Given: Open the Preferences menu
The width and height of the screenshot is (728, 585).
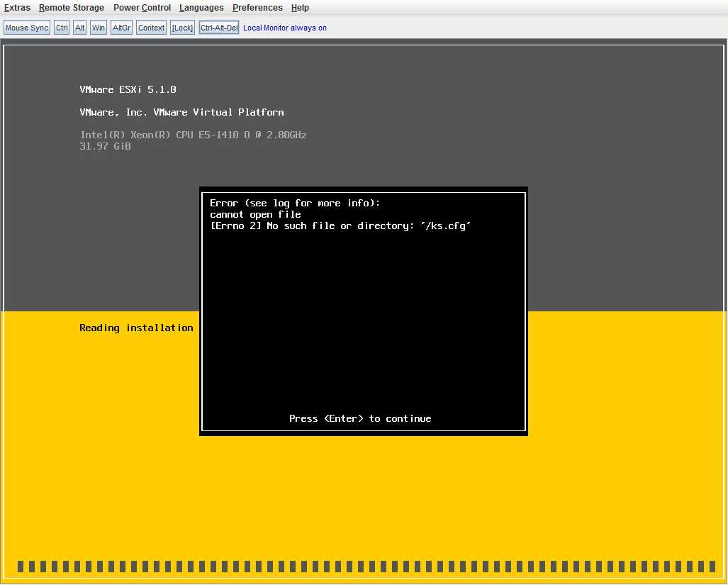Looking at the screenshot, I should point(257,8).
